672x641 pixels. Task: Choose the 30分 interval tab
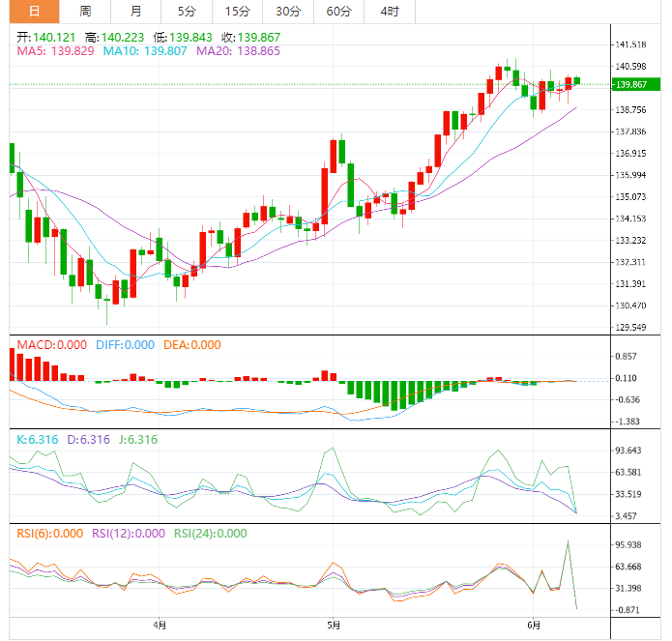click(287, 12)
